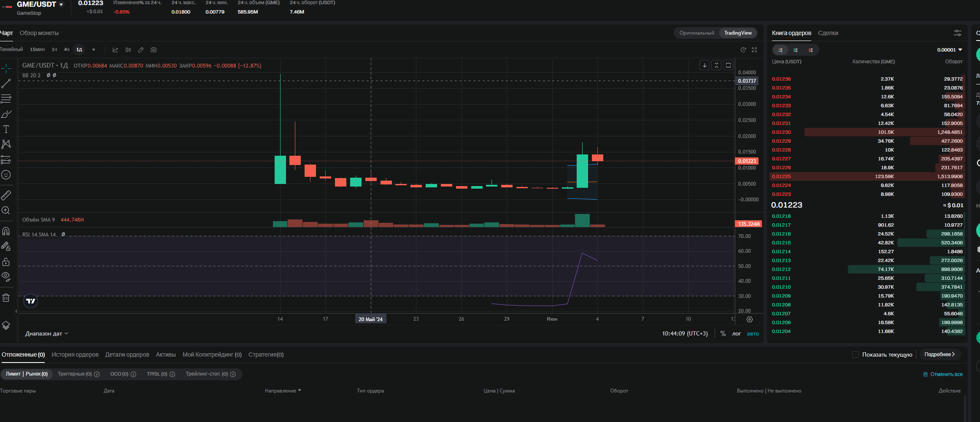Switch to Книга ордеров tab
980x422 pixels.
[x=791, y=33]
